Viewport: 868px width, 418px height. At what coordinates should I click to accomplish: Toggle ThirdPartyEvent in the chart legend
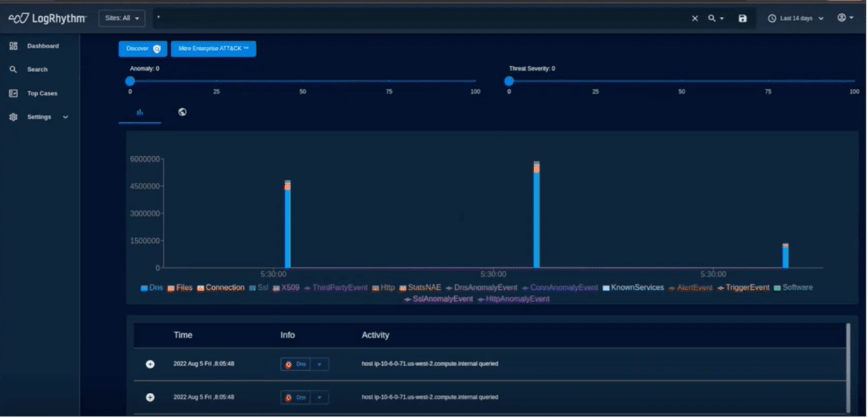point(335,288)
